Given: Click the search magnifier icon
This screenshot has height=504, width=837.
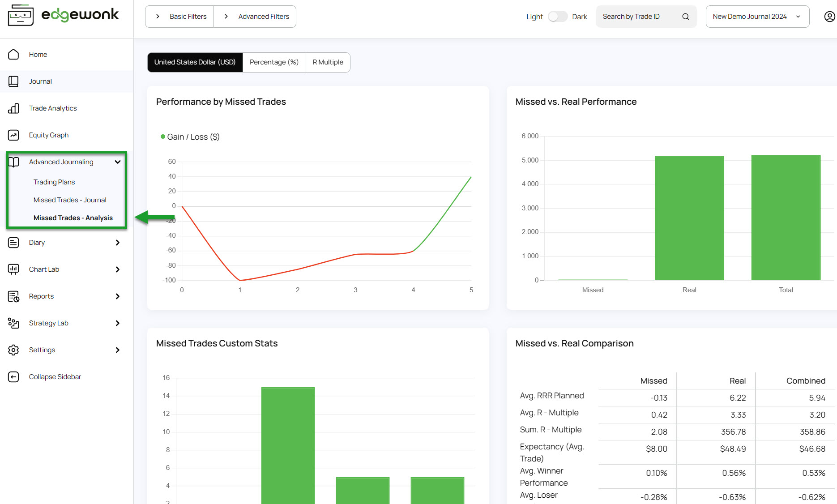Looking at the screenshot, I should click(685, 17).
